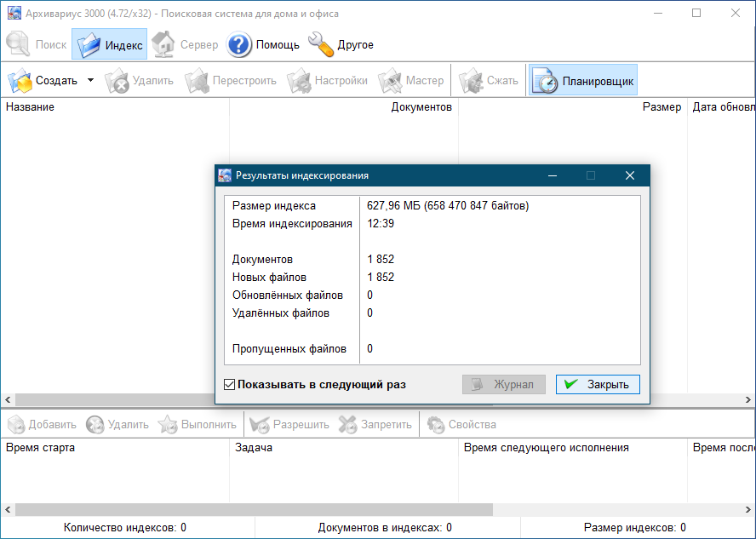This screenshot has height=539, width=756.
Task: Open the Поиск (Search) section
Action: click(x=37, y=44)
